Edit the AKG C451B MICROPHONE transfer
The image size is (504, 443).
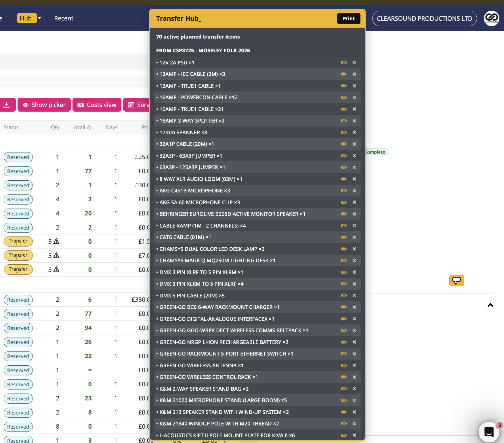(x=344, y=191)
